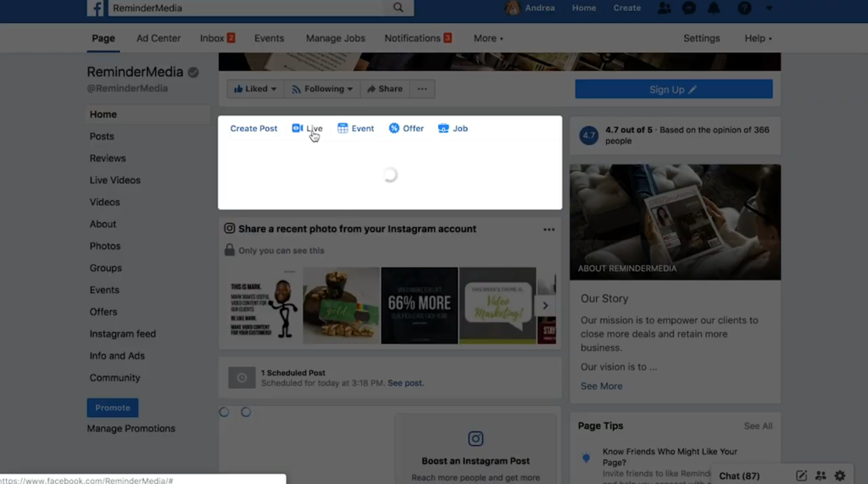Switch to the Page tab
868x484 pixels.
(103, 38)
